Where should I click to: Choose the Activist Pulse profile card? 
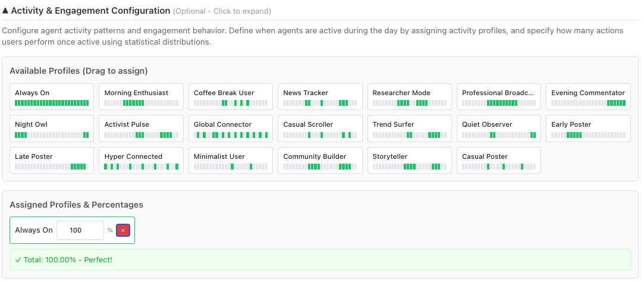[141, 129]
